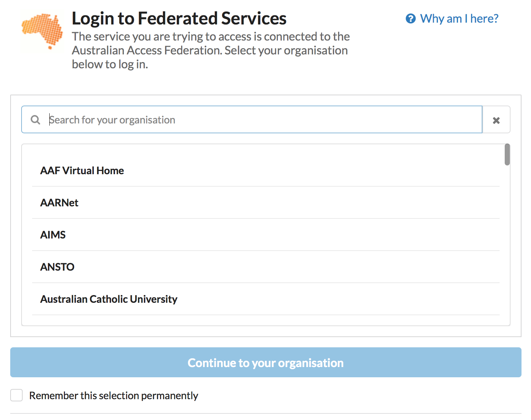Enable 'Remember this selection permanently' checkbox
531x420 pixels.
16,395
